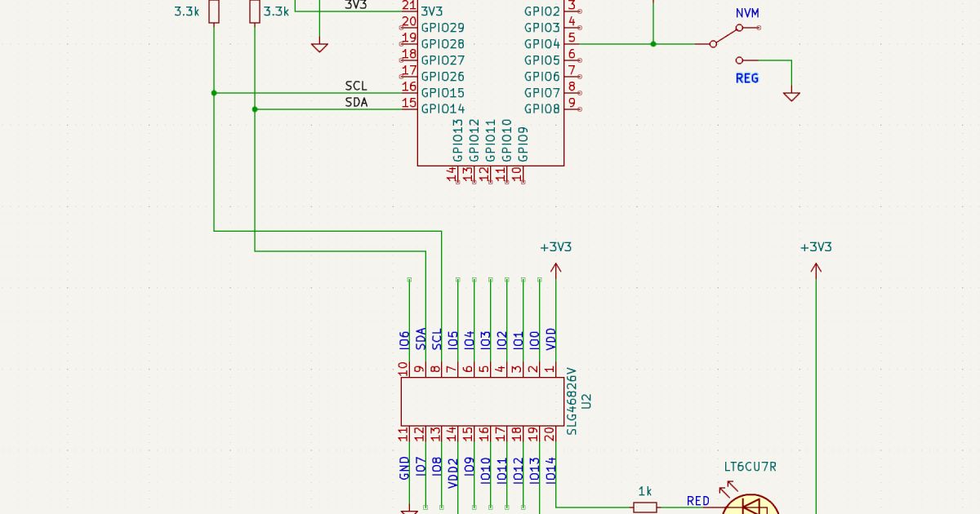The width and height of the screenshot is (980, 514).
Task: Select the pull-up resistor joined to SCL wire
Action: pyautogui.click(x=214, y=11)
